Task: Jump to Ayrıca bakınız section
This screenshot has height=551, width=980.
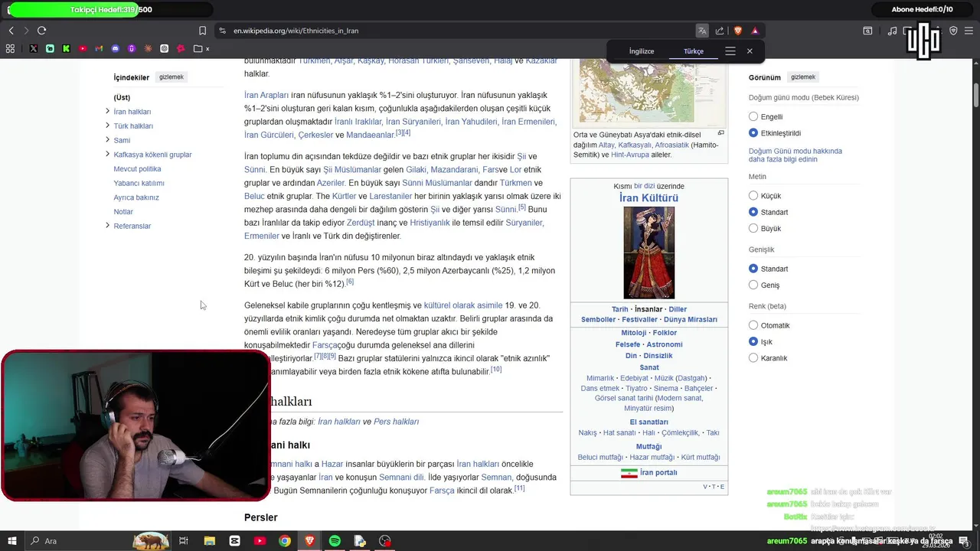Action: point(136,197)
